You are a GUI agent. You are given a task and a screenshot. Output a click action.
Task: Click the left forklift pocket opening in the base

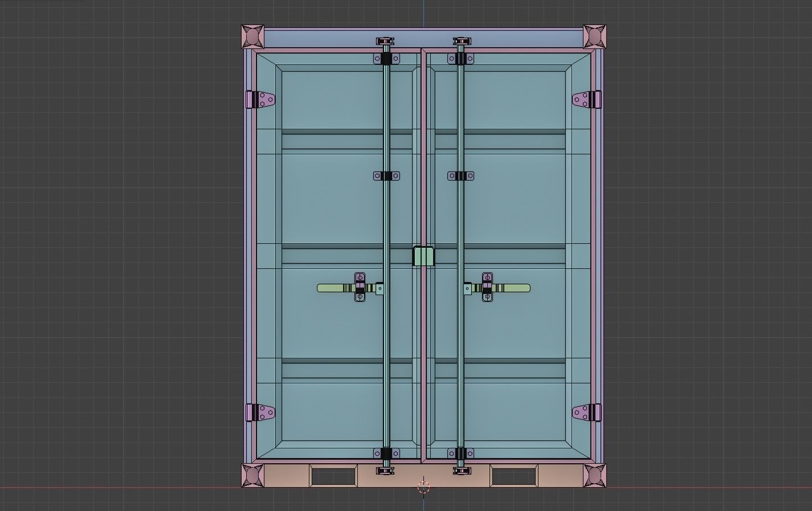[334, 476]
